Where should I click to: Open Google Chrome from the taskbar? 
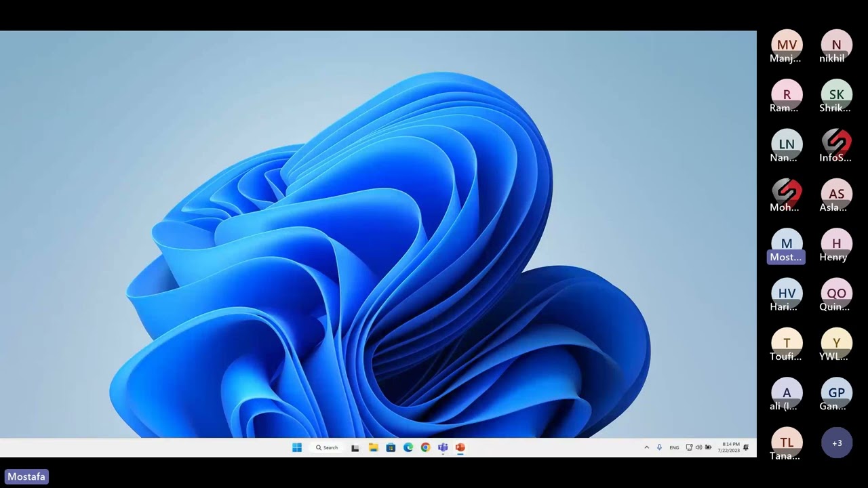coord(425,447)
